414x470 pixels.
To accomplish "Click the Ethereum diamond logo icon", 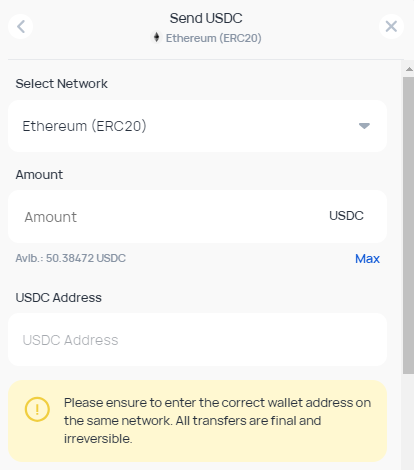I will click(156, 37).
